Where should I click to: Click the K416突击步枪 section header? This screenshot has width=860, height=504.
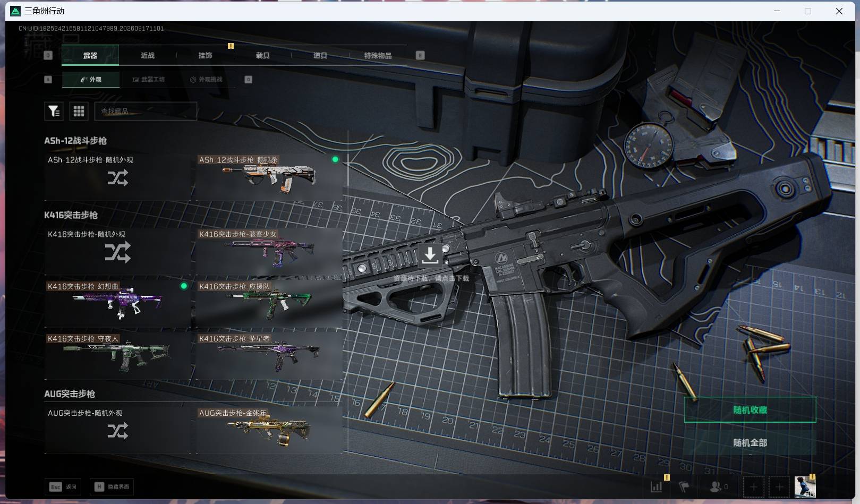click(x=71, y=215)
